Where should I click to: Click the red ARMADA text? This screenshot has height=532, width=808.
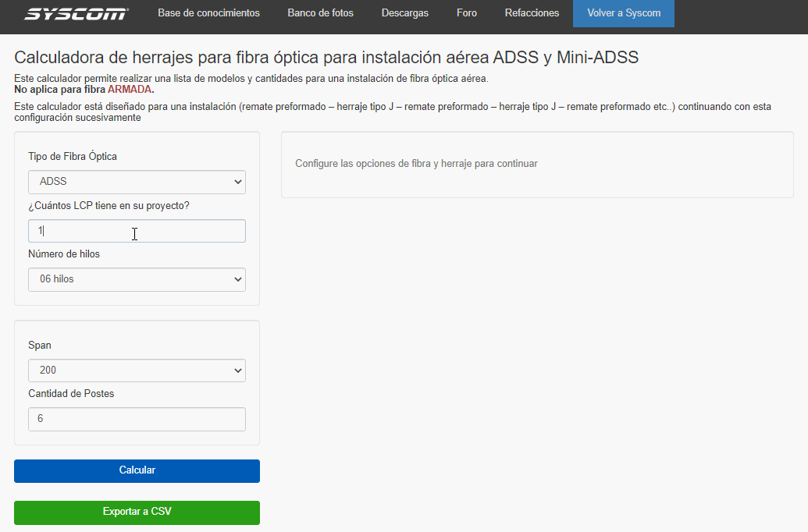tap(129, 89)
